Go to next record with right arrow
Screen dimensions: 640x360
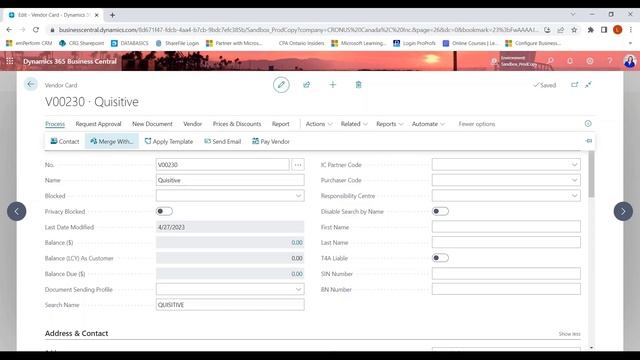coord(623,211)
